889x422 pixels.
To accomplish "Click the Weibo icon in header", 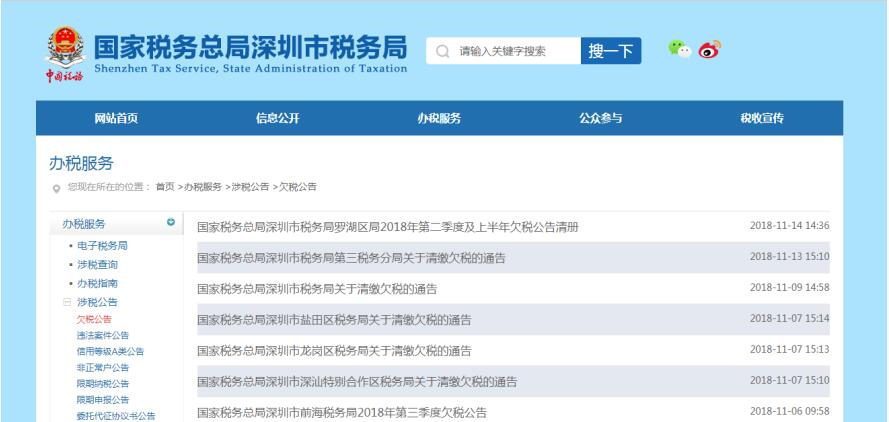I will point(709,49).
